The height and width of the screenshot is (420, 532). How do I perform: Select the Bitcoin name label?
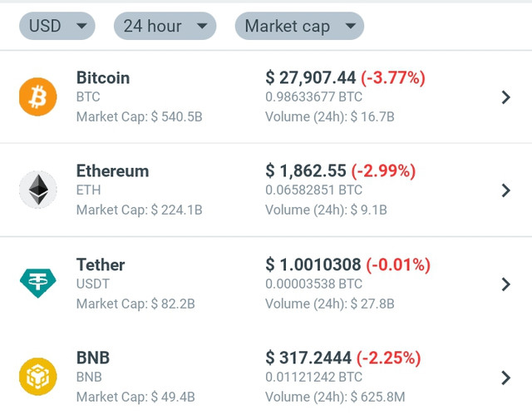coord(103,77)
